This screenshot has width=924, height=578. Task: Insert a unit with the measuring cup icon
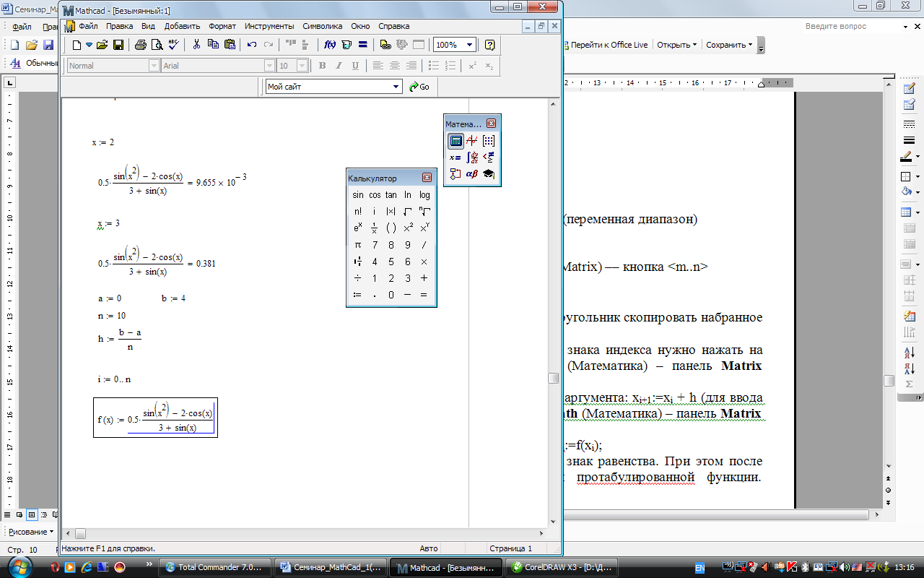(x=346, y=45)
